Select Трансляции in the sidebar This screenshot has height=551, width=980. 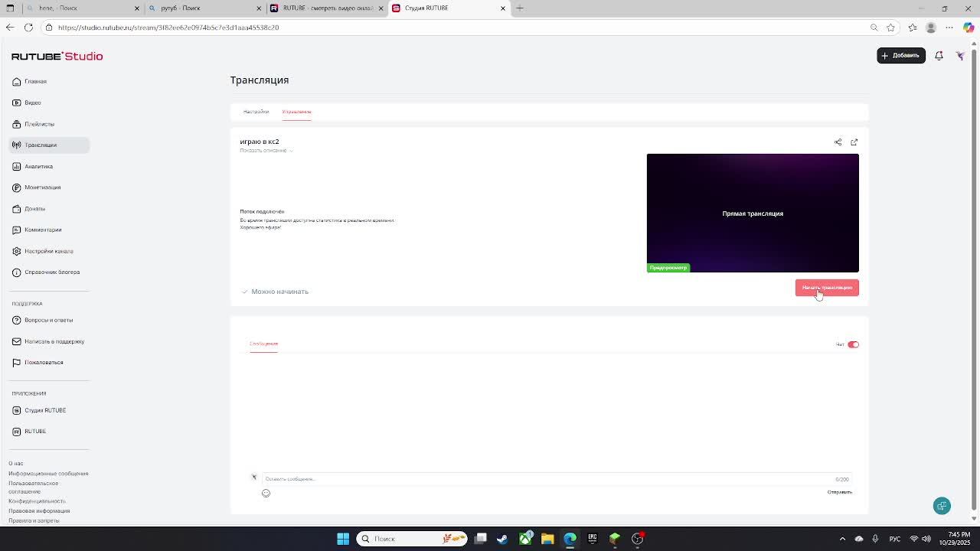pos(50,145)
